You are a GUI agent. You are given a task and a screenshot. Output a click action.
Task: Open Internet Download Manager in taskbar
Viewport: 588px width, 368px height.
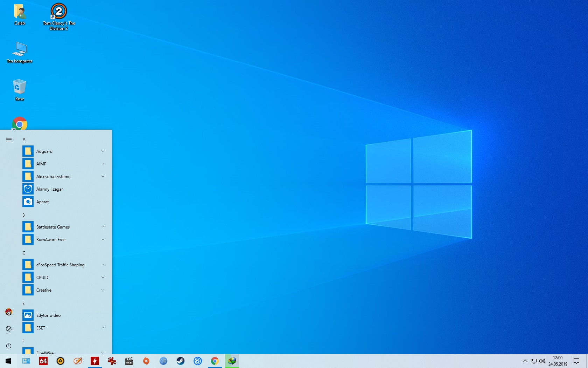coord(232,361)
